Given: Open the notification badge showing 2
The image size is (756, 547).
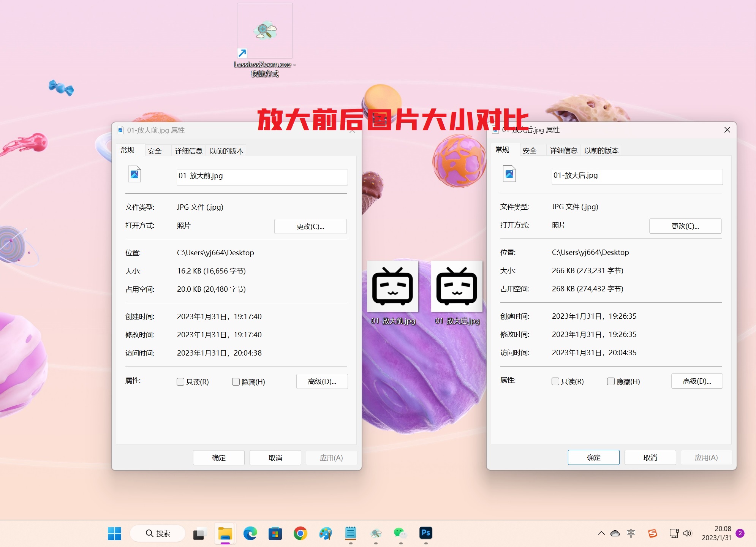Looking at the screenshot, I should (x=740, y=533).
